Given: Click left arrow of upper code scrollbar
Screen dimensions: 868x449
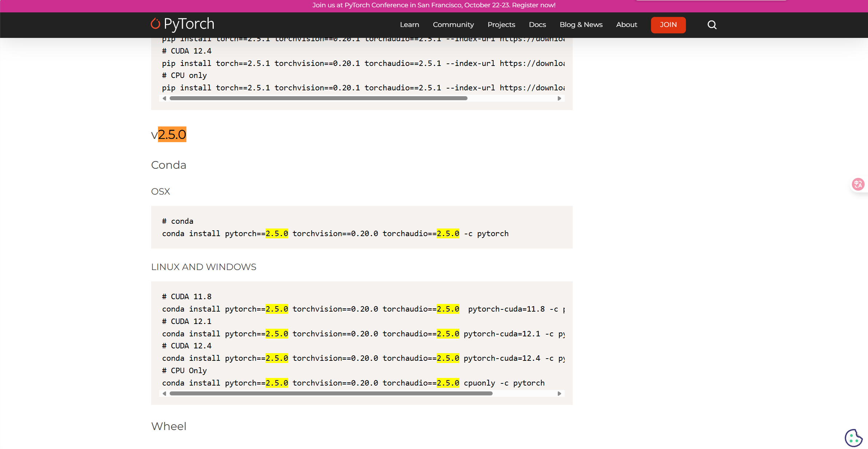Looking at the screenshot, I should point(164,98).
